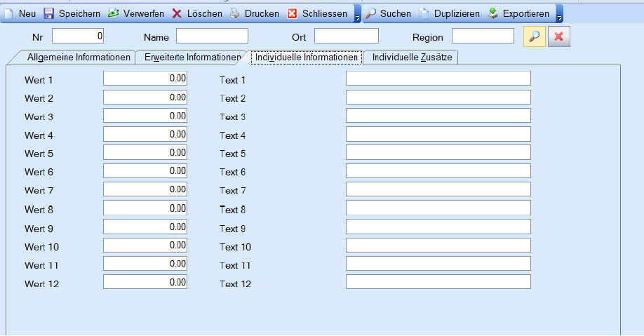This screenshot has height=336, width=644.
Task: Click the Text 11 input field
Action: 438,264
